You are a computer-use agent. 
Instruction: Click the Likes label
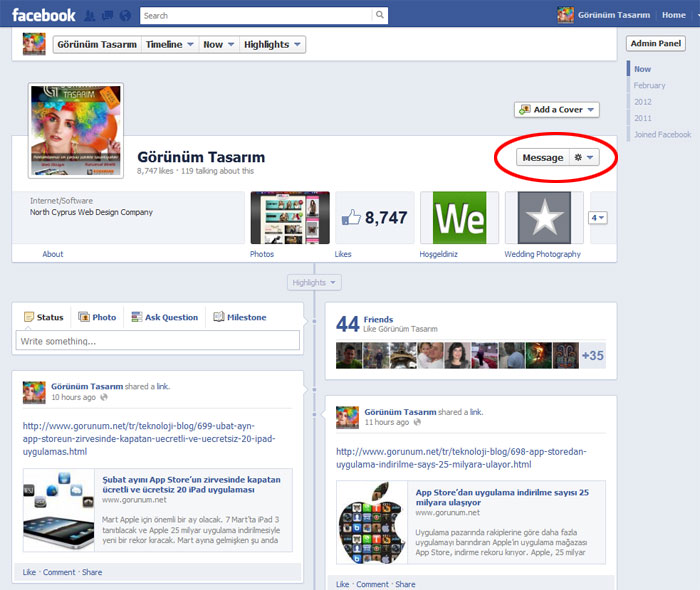tap(343, 254)
